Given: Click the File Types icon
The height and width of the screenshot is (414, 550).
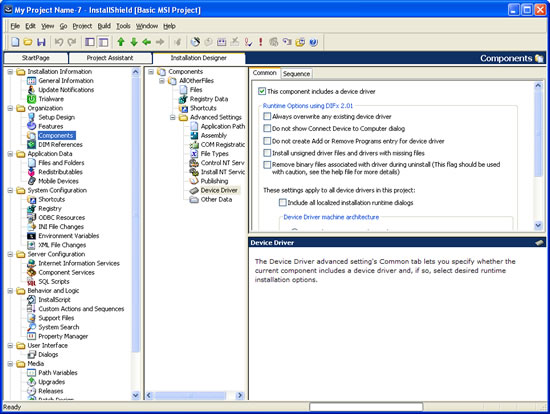Looking at the screenshot, I should (x=194, y=154).
